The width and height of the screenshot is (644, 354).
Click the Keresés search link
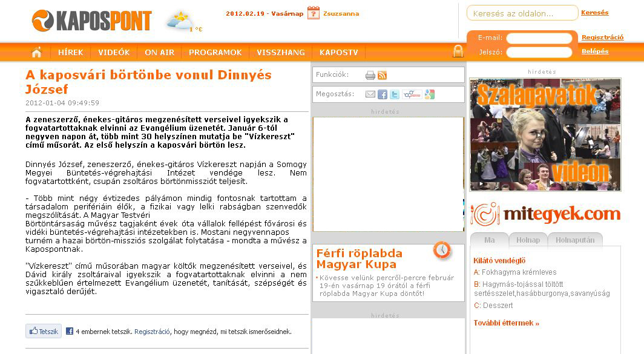tap(595, 13)
